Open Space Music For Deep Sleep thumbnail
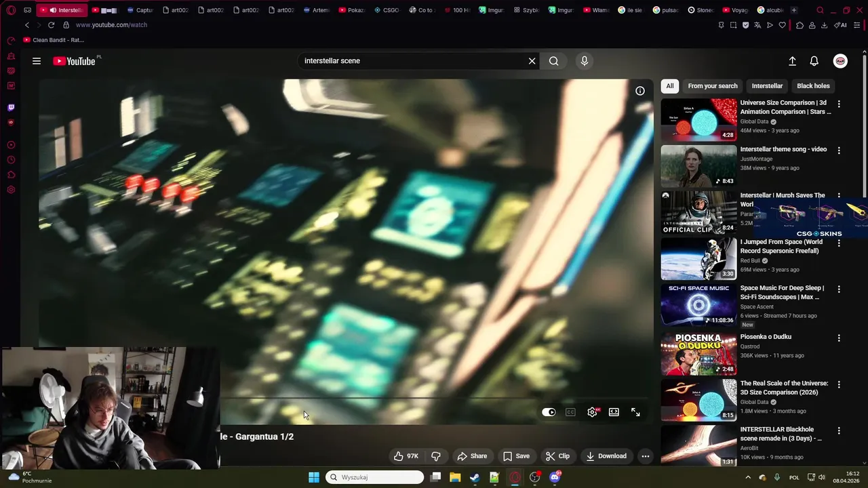 [698, 305]
